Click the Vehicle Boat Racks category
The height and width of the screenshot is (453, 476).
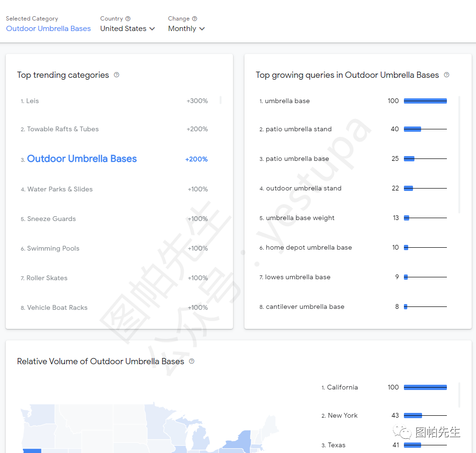[x=57, y=308]
